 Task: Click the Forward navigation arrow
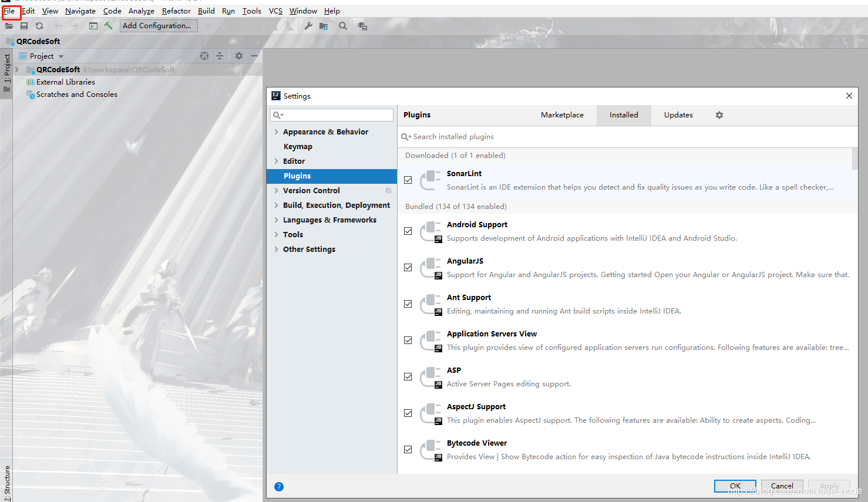[74, 26]
